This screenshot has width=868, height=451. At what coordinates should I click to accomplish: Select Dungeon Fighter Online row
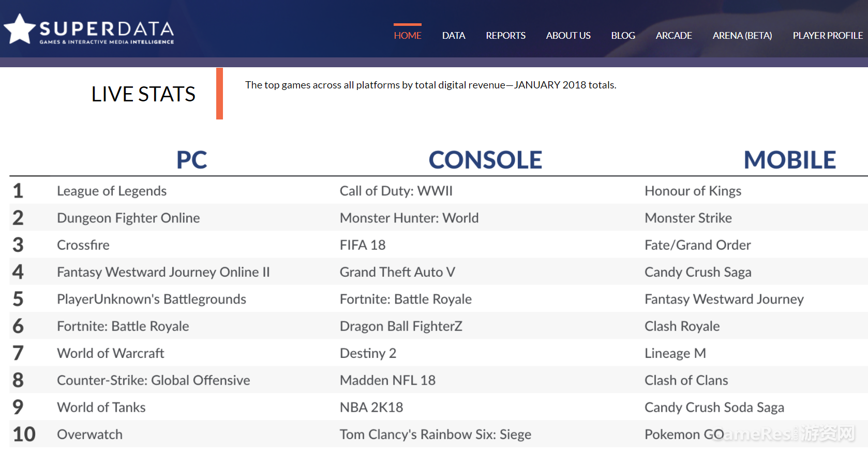(x=128, y=218)
